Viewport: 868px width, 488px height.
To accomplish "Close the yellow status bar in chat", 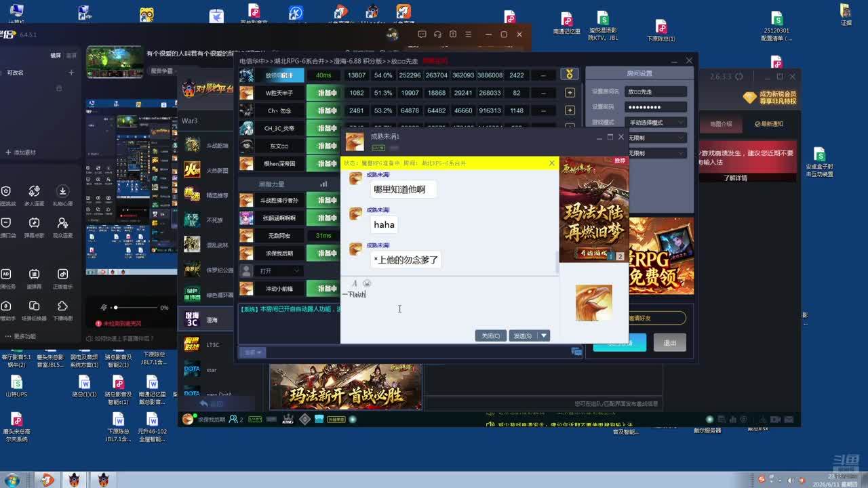I will point(551,163).
